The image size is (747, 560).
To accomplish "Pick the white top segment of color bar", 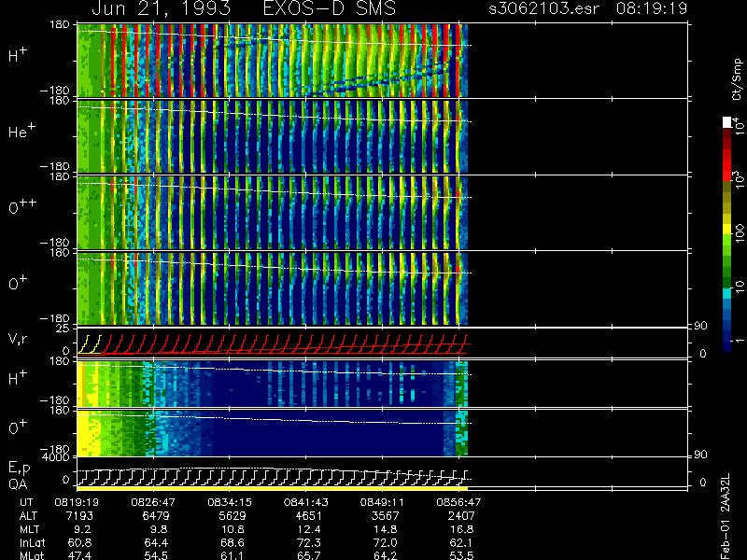I will pyautogui.click(x=727, y=122).
